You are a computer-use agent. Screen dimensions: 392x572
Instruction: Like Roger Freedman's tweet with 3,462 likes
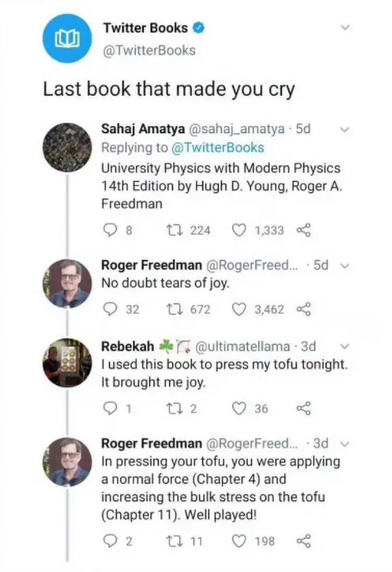pyautogui.click(x=239, y=309)
